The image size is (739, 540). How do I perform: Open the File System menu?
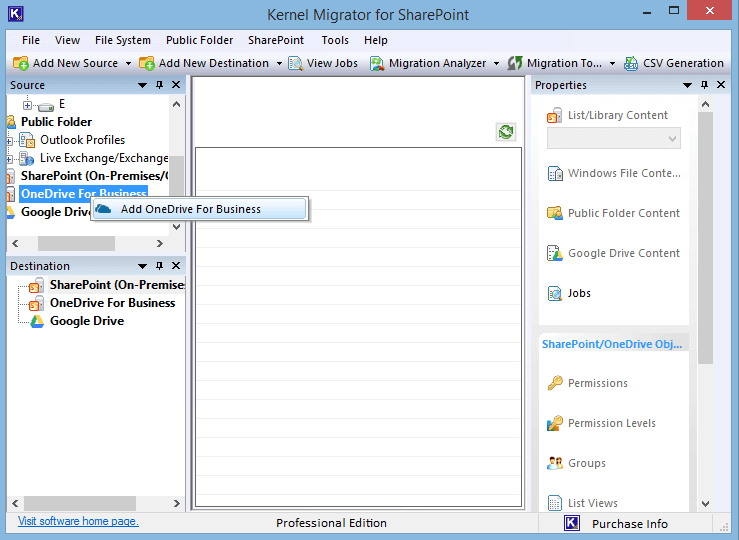[123, 41]
